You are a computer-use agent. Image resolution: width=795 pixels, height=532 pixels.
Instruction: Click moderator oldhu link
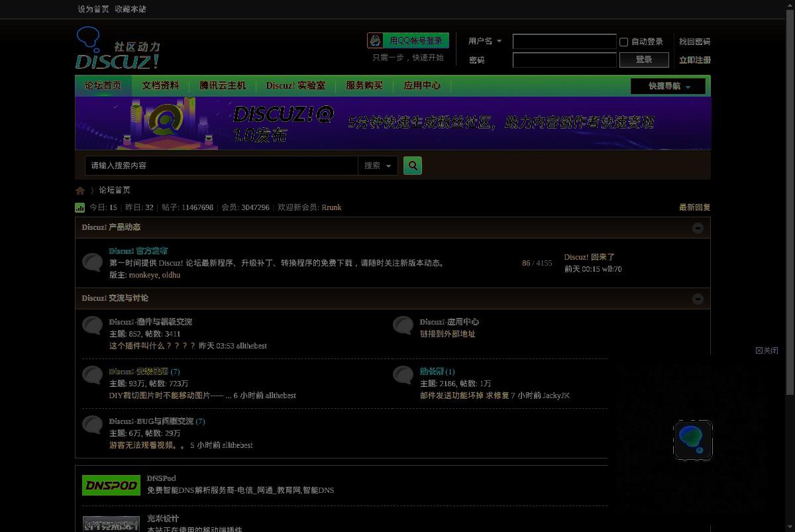tap(171, 275)
